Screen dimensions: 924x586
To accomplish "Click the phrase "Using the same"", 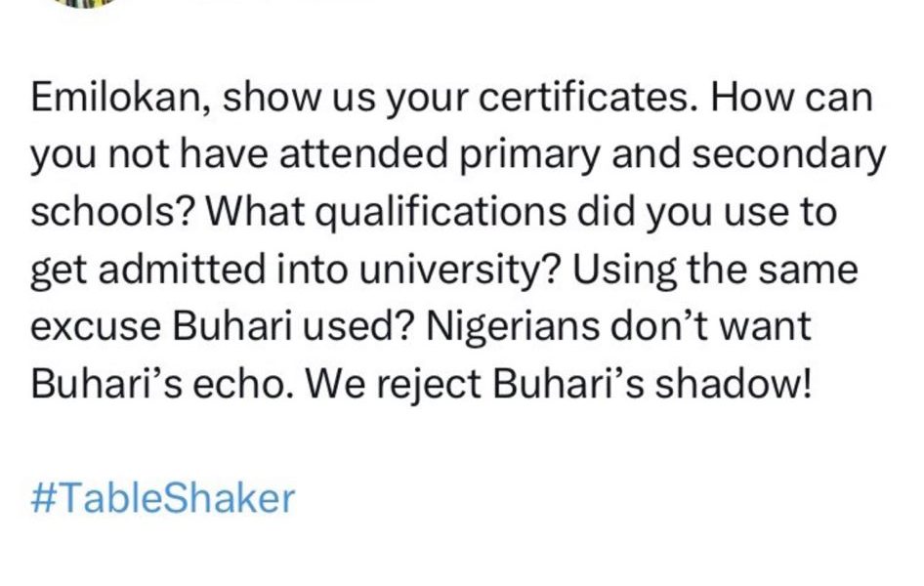I will [x=715, y=269].
